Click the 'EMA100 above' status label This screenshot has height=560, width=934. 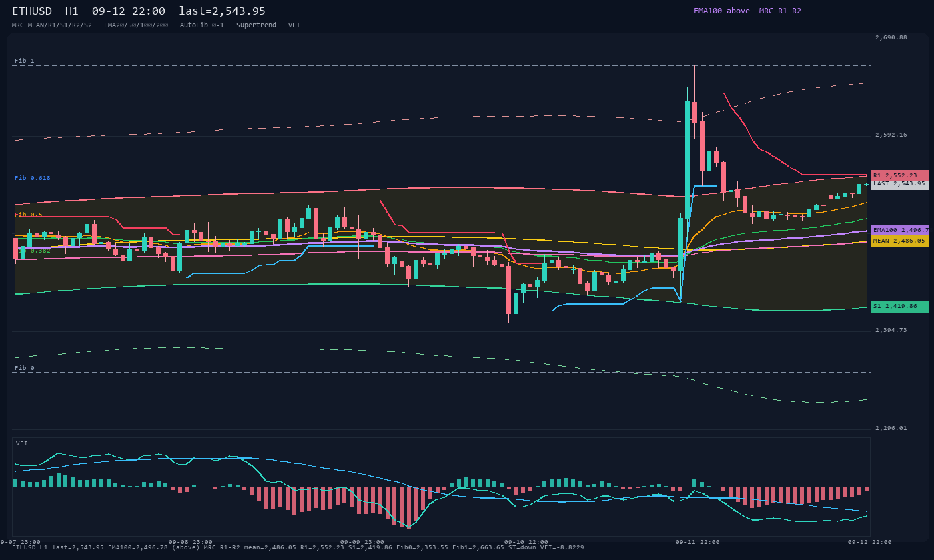click(721, 11)
